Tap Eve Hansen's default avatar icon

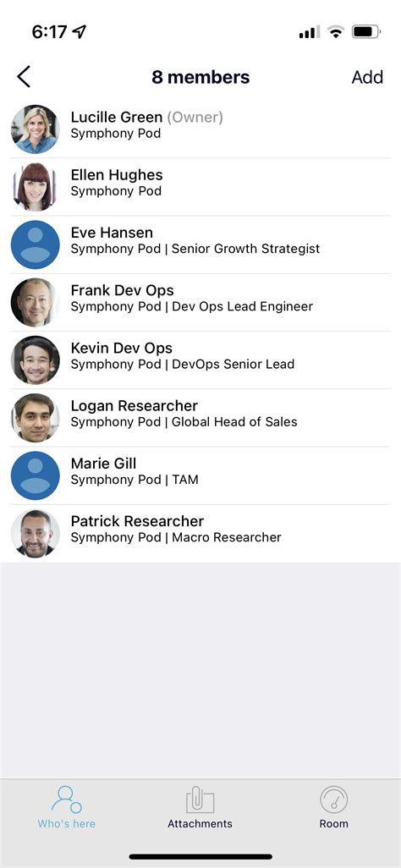point(36,244)
